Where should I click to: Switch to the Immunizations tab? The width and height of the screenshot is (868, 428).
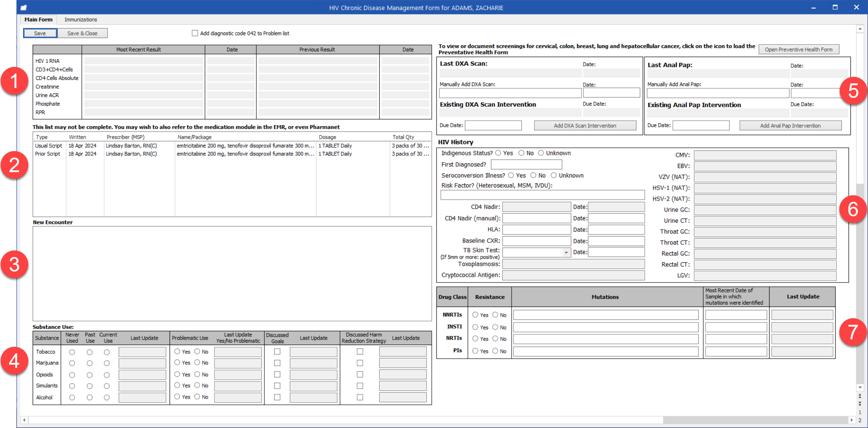[81, 19]
